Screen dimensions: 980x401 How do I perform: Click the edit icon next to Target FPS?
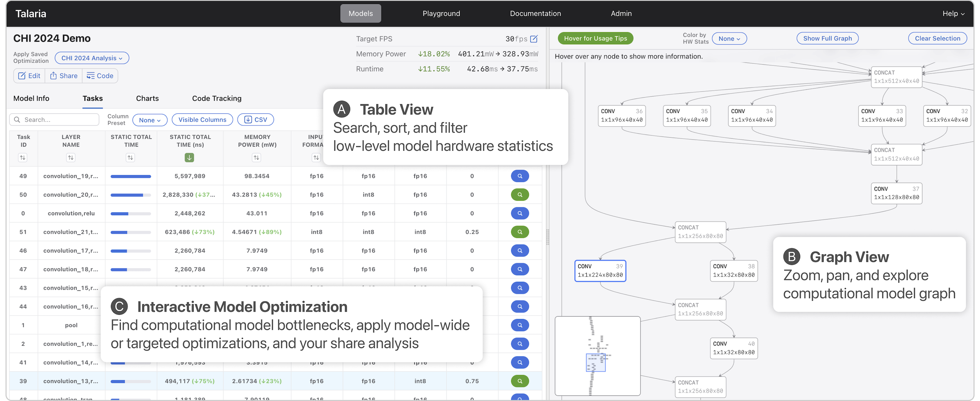(x=534, y=39)
